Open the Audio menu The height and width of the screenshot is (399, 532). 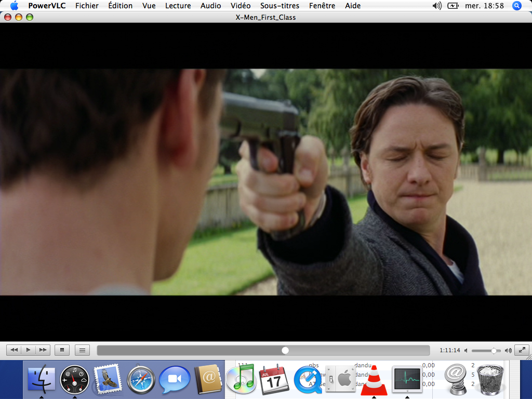[211, 6]
